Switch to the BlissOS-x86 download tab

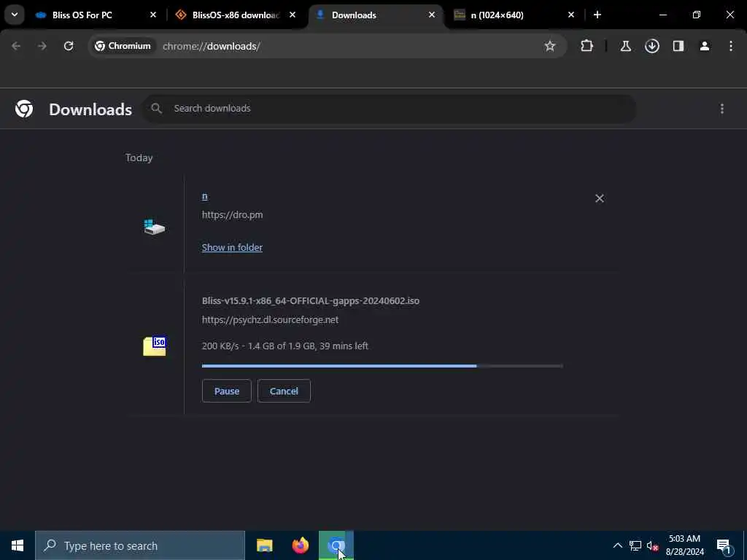pos(235,15)
